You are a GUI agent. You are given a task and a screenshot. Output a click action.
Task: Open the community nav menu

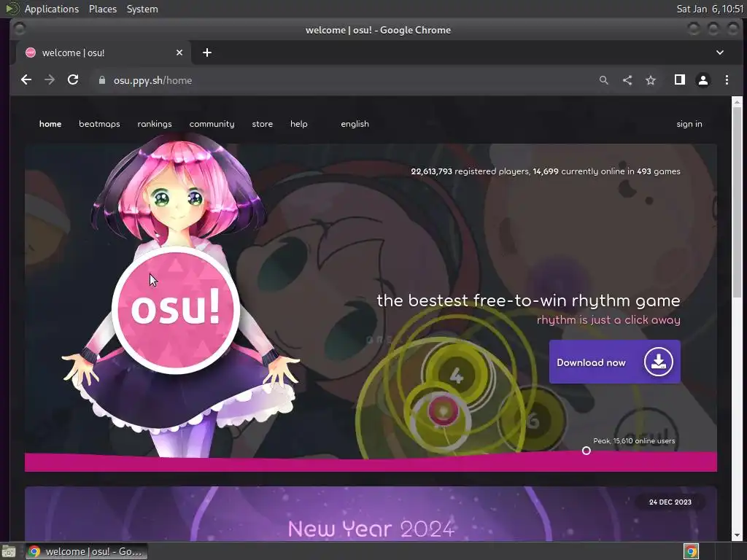[212, 124]
